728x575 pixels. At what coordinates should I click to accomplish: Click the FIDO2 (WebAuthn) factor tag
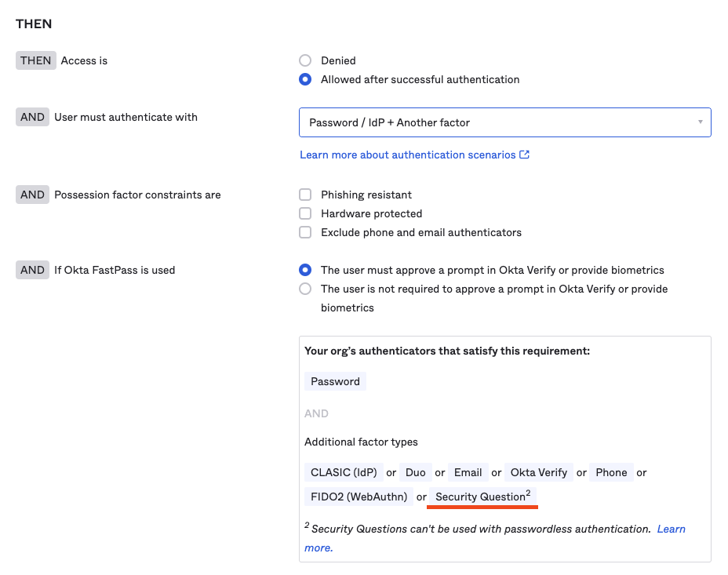(x=359, y=497)
